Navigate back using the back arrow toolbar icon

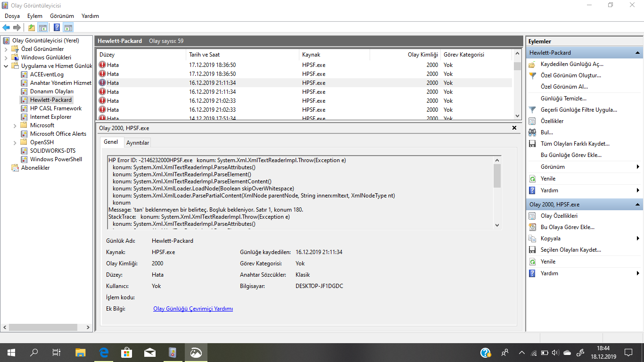[x=6, y=27]
